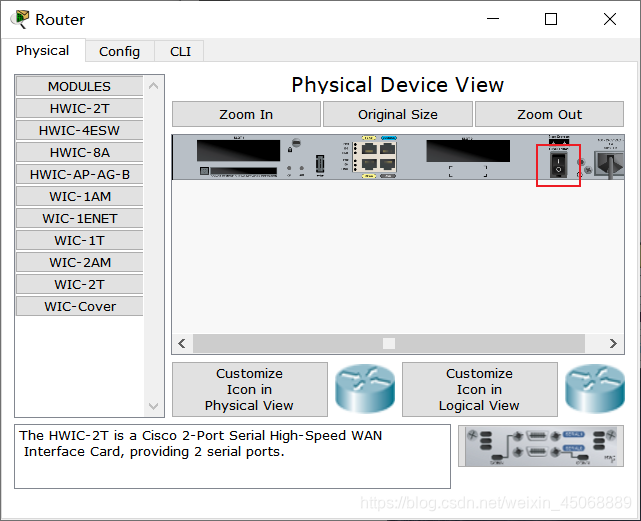Click the MODULES header button
The height and width of the screenshot is (521, 641).
click(80, 87)
